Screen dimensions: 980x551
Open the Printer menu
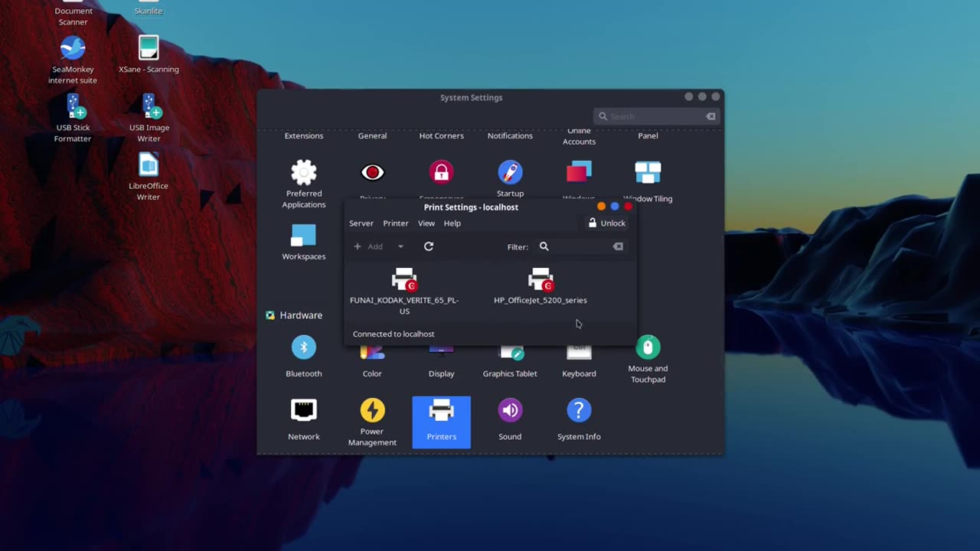tap(396, 223)
